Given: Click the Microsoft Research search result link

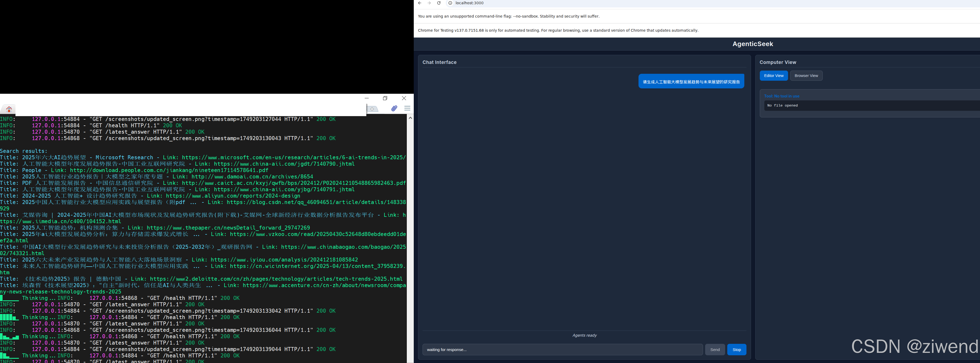Looking at the screenshot, I should [293, 157].
